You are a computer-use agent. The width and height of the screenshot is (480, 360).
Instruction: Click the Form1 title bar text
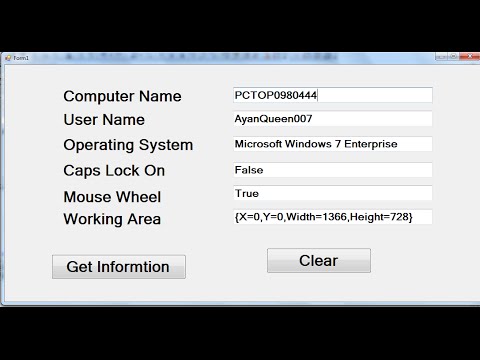[21, 58]
